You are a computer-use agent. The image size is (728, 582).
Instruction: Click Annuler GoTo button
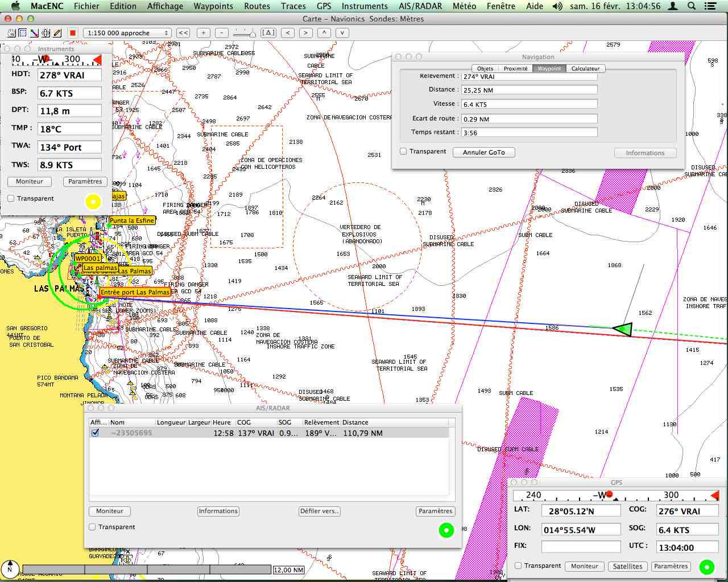[484, 152]
